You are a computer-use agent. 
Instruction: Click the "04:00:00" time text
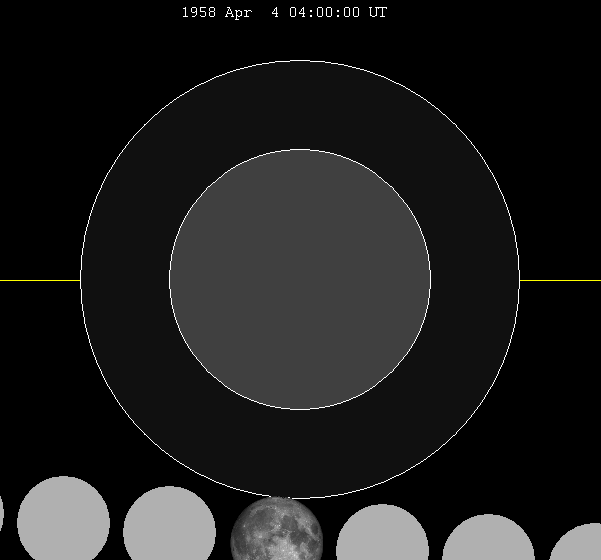point(324,13)
